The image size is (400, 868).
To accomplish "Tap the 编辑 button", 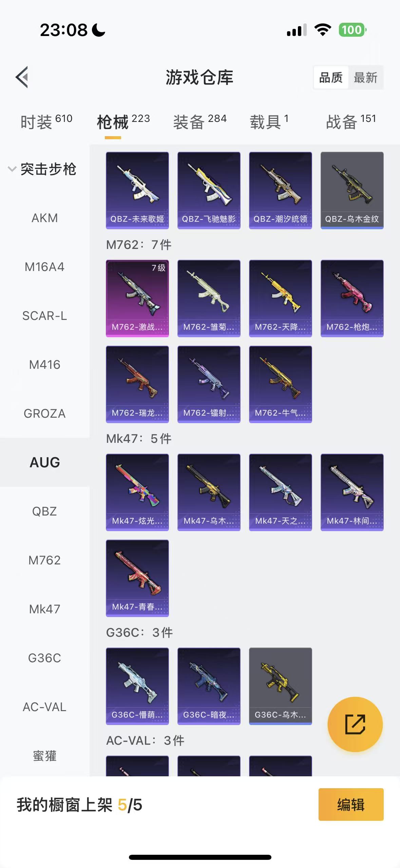I will point(351,804).
